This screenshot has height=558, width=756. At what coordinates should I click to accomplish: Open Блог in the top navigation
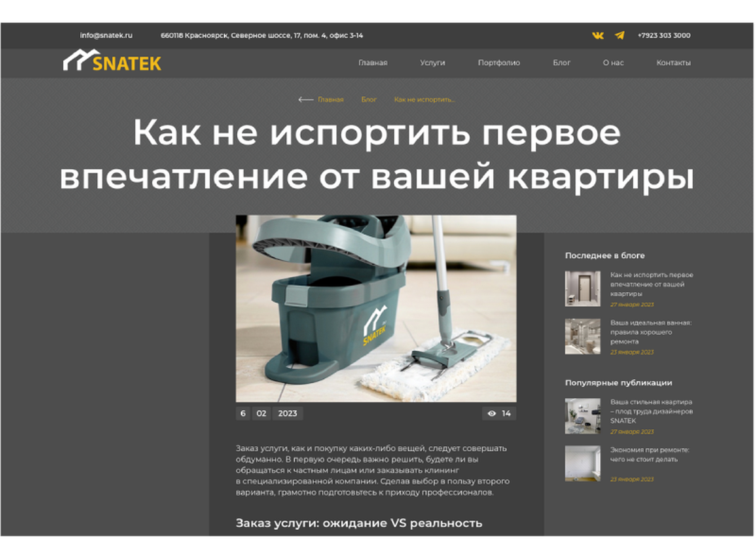click(x=562, y=63)
